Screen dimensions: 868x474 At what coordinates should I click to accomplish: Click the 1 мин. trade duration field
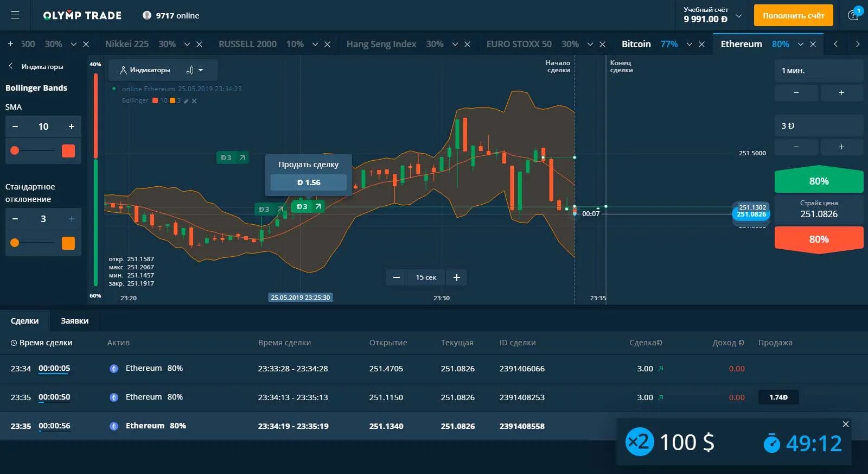[x=819, y=71]
